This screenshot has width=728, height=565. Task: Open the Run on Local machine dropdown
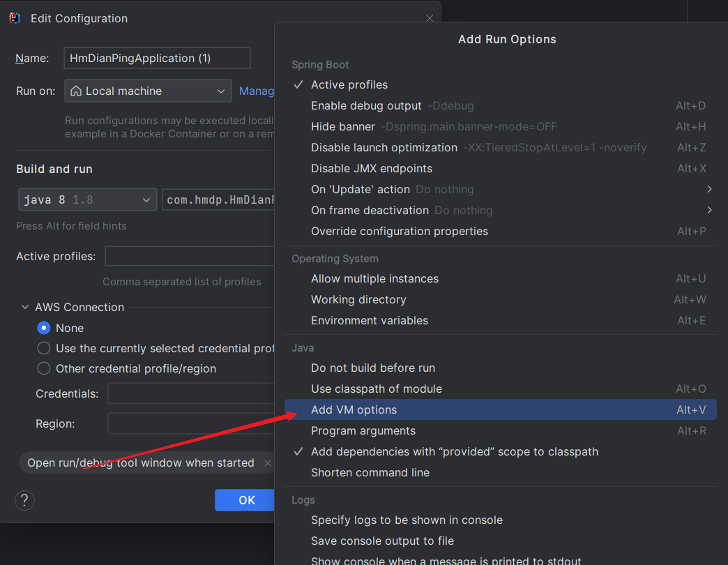pyautogui.click(x=148, y=91)
